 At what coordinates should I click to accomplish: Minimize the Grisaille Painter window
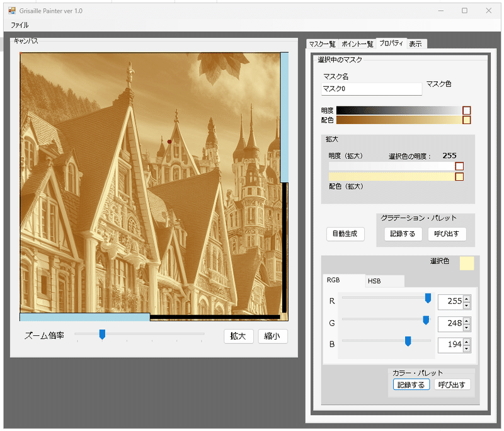tap(441, 11)
